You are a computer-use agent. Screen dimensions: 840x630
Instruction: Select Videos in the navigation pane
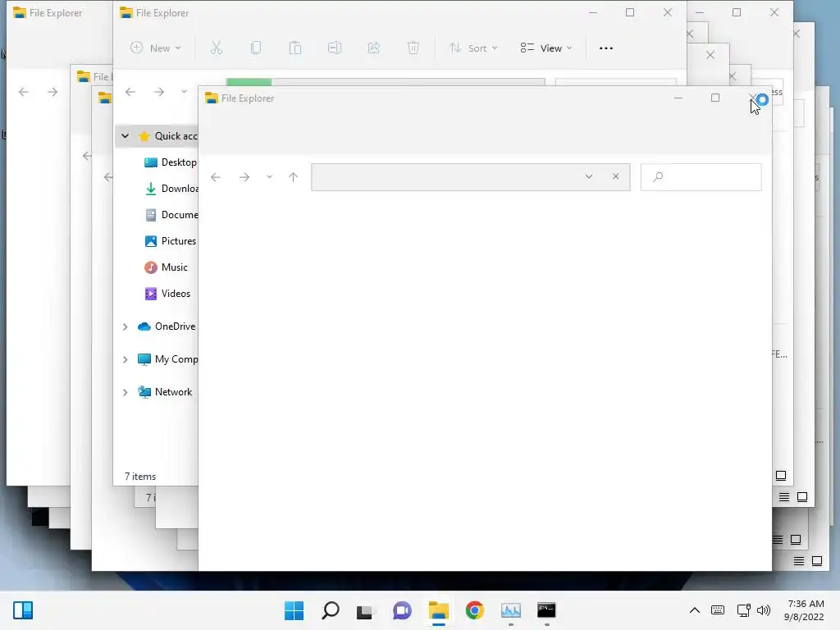(167, 294)
